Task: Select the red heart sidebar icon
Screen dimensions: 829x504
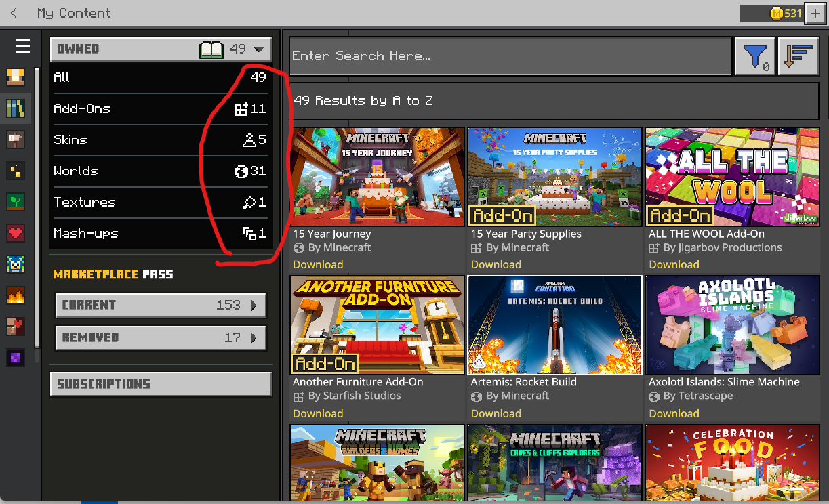Action: [16, 233]
